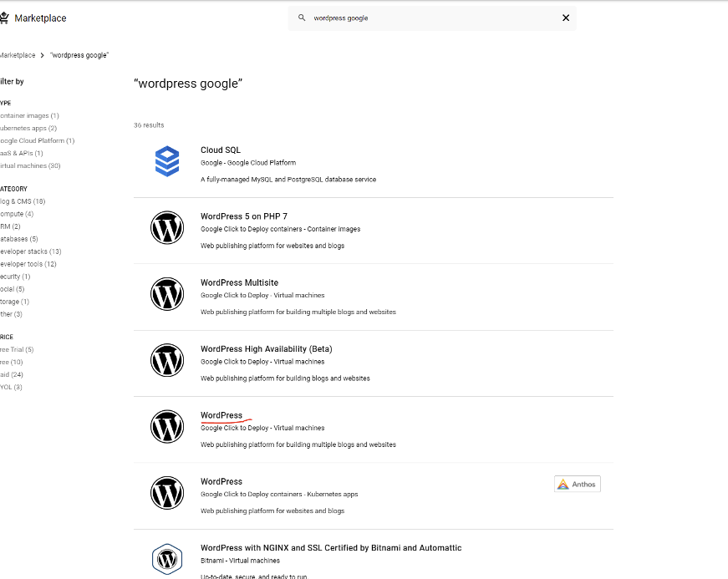The image size is (728, 579).
Task: Filter category CRM (2)
Action: 10,226
